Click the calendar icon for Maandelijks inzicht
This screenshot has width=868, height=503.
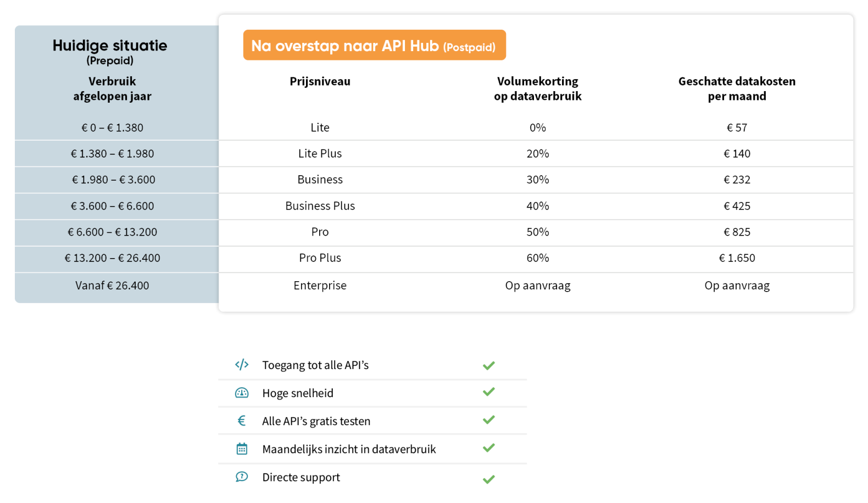click(242, 449)
